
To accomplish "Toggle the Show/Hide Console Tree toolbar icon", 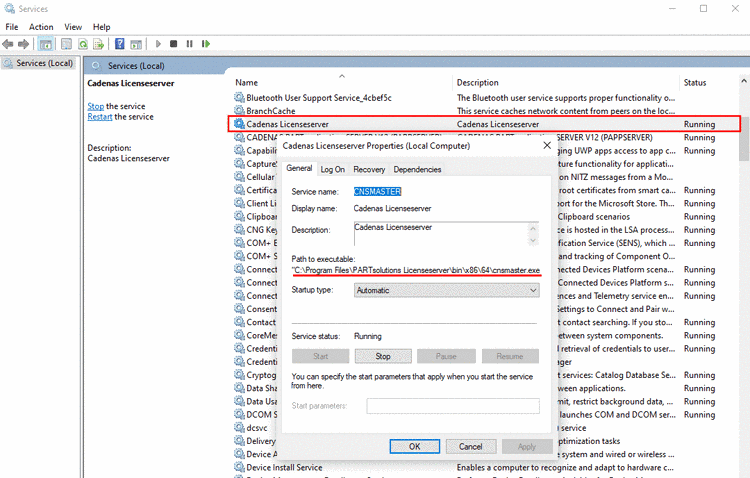I will [x=45, y=44].
